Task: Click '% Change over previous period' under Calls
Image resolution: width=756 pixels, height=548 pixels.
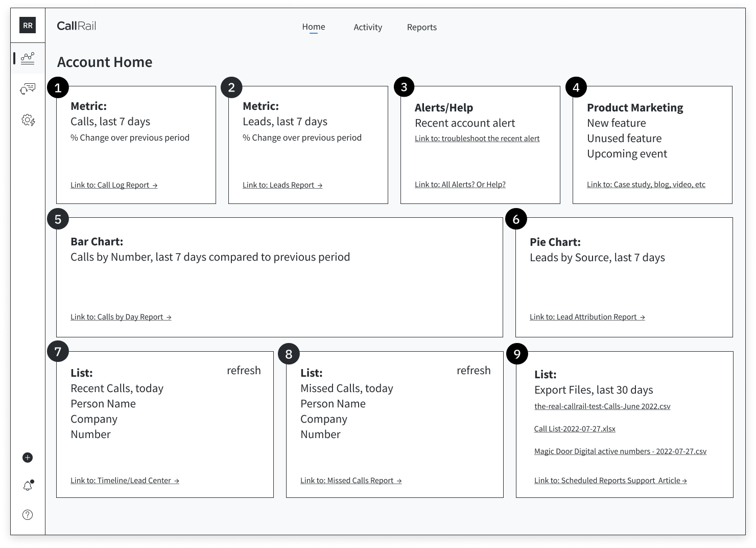Action: (x=130, y=138)
